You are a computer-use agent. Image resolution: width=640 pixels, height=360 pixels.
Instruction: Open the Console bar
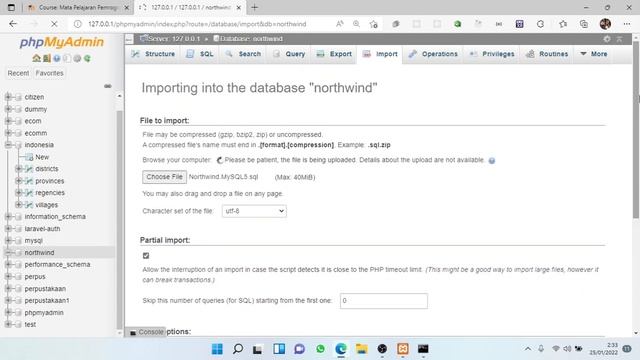pos(146,332)
